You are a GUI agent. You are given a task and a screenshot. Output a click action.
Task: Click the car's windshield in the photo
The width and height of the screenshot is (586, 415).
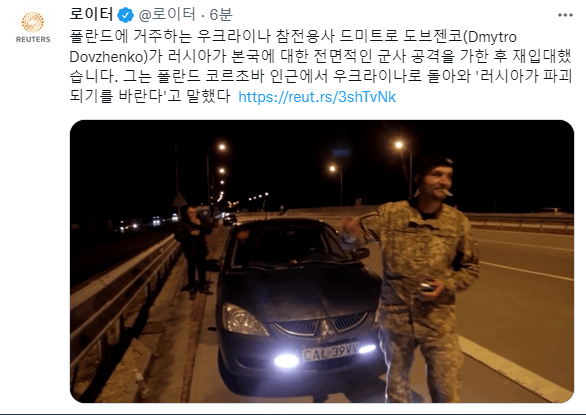[x=290, y=245]
